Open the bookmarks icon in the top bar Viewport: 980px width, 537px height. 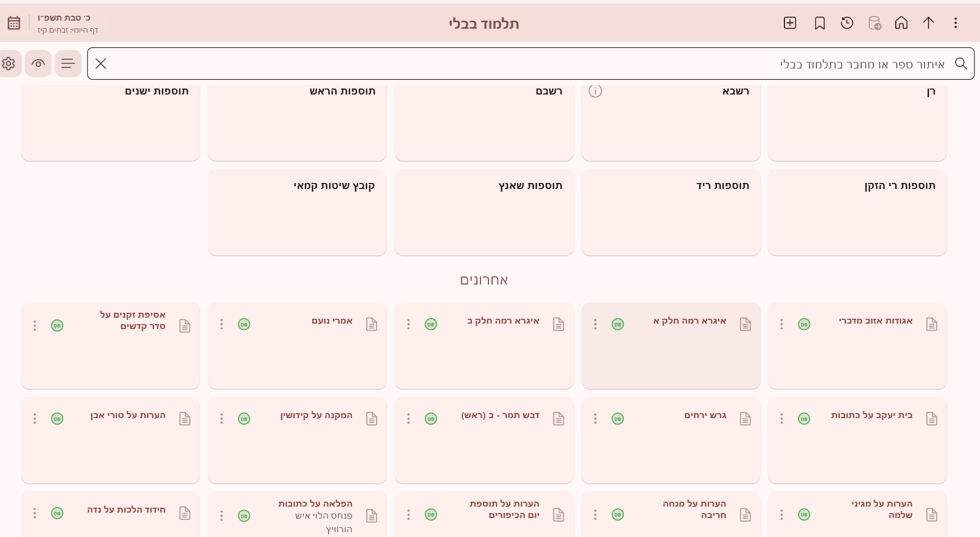pos(820,23)
